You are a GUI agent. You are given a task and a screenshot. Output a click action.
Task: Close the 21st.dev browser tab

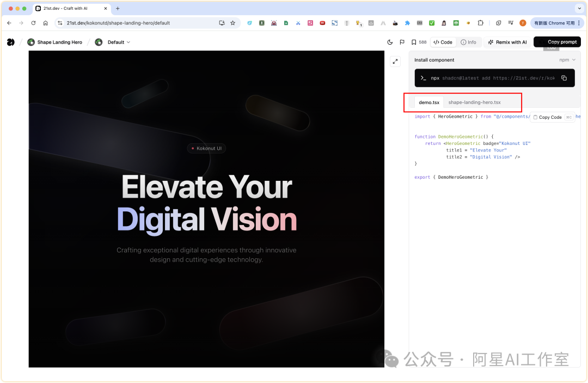tap(106, 8)
